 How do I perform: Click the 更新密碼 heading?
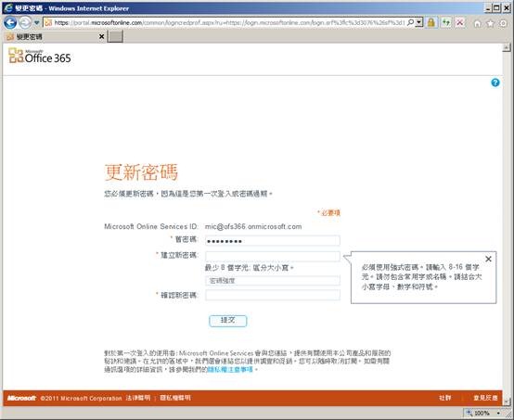[x=141, y=172]
